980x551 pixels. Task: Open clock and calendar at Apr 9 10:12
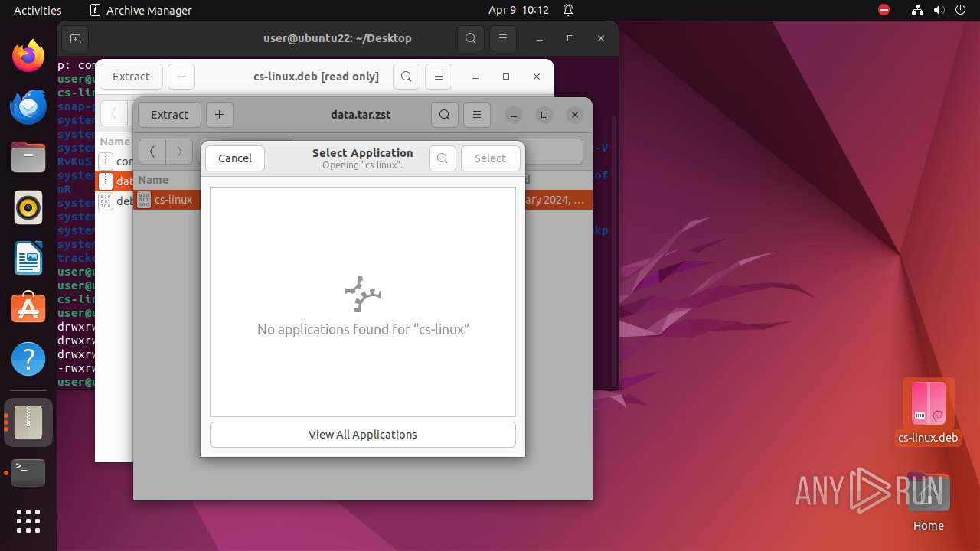(x=518, y=10)
